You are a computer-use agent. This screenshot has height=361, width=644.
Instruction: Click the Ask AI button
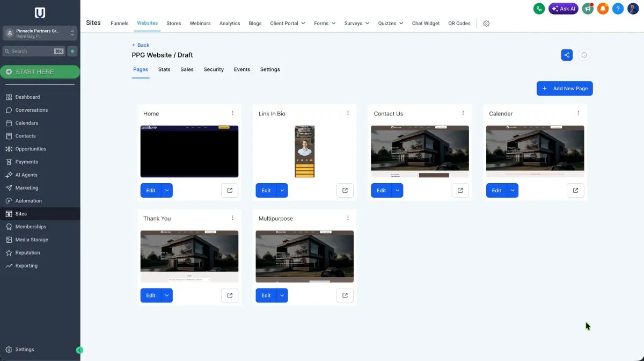(x=563, y=9)
